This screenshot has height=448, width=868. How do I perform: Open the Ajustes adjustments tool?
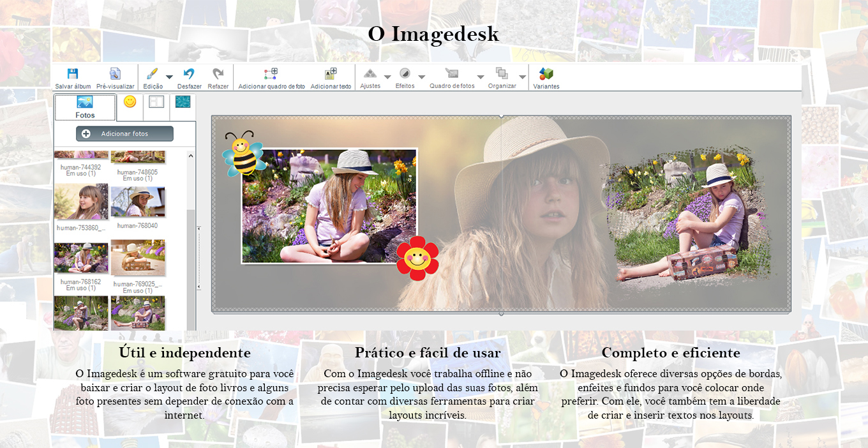pyautogui.click(x=370, y=78)
